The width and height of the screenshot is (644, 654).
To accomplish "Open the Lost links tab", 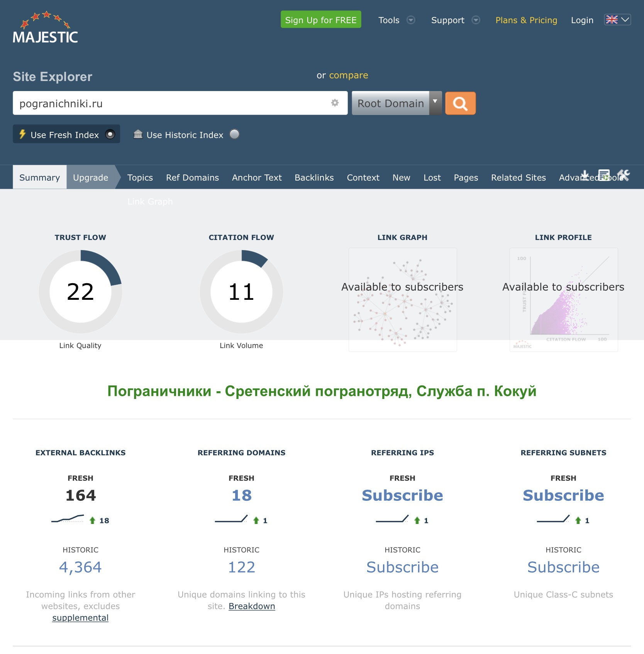I will 432,177.
